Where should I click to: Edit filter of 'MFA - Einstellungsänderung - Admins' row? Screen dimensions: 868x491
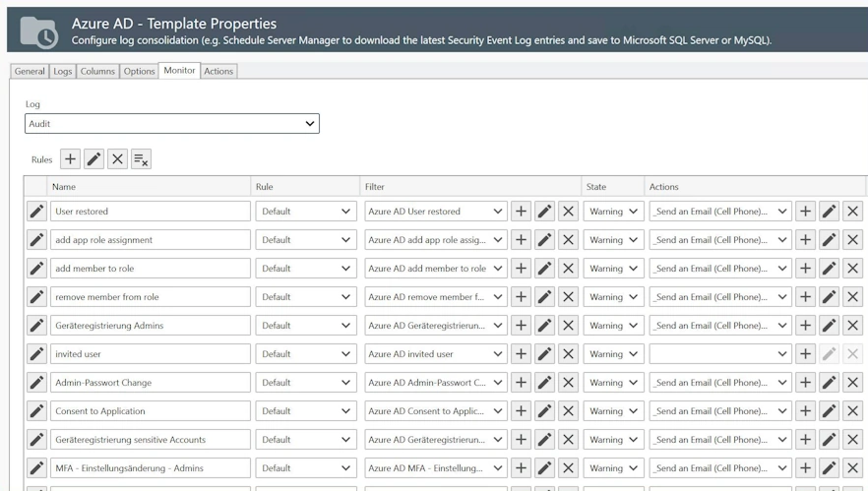545,467
